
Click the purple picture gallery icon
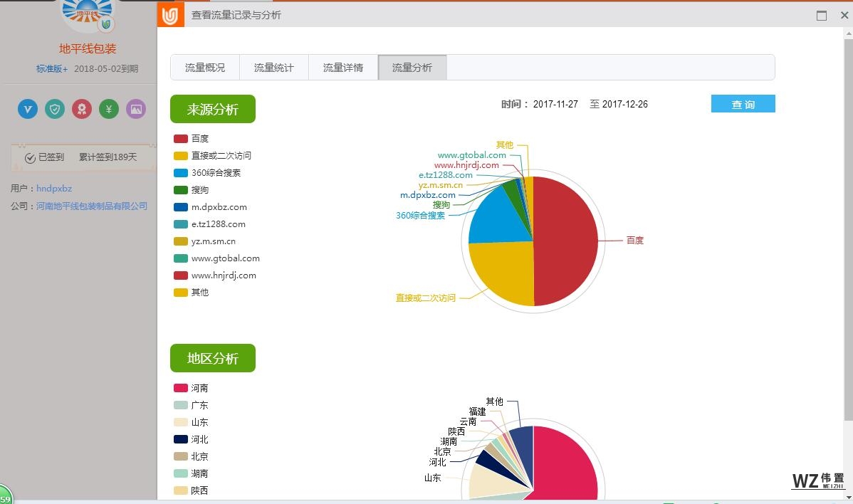(x=136, y=109)
